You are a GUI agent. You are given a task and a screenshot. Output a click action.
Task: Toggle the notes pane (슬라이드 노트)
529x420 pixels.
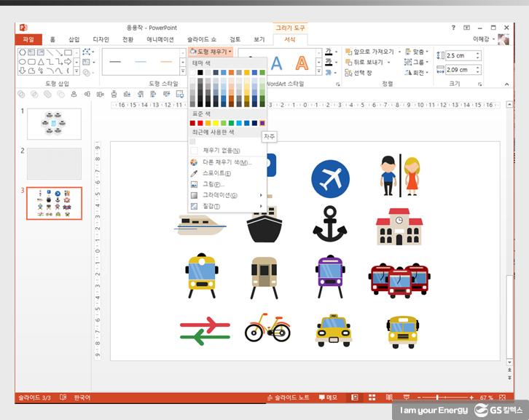click(289, 397)
